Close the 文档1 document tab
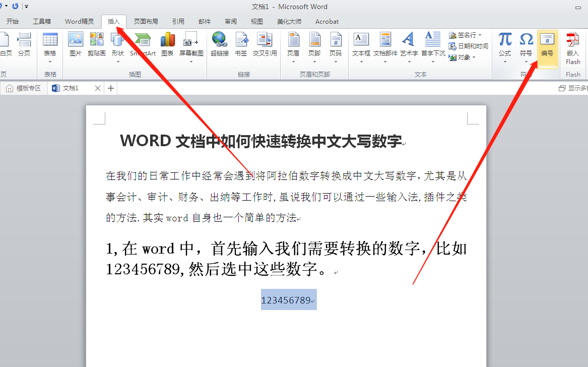This screenshot has width=588, height=367. click(x=98, y=88)
